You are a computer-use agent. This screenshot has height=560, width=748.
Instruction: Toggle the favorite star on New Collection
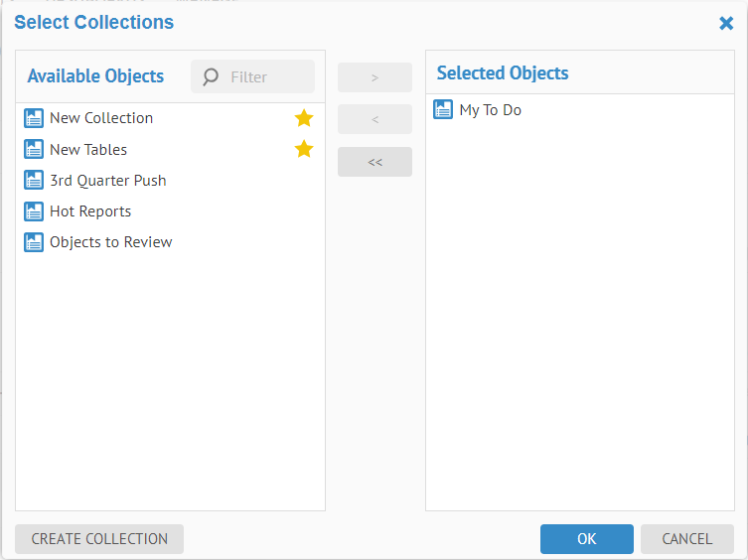pos(304,118)
